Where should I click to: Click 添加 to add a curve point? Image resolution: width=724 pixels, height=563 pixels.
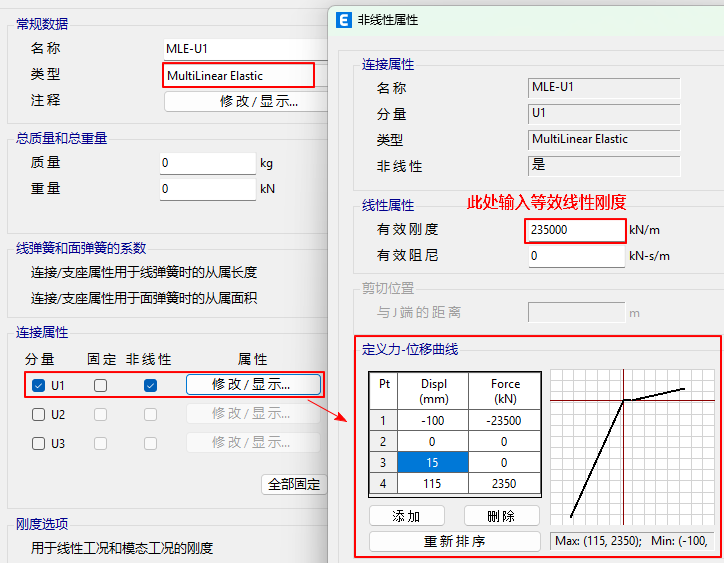407,515
